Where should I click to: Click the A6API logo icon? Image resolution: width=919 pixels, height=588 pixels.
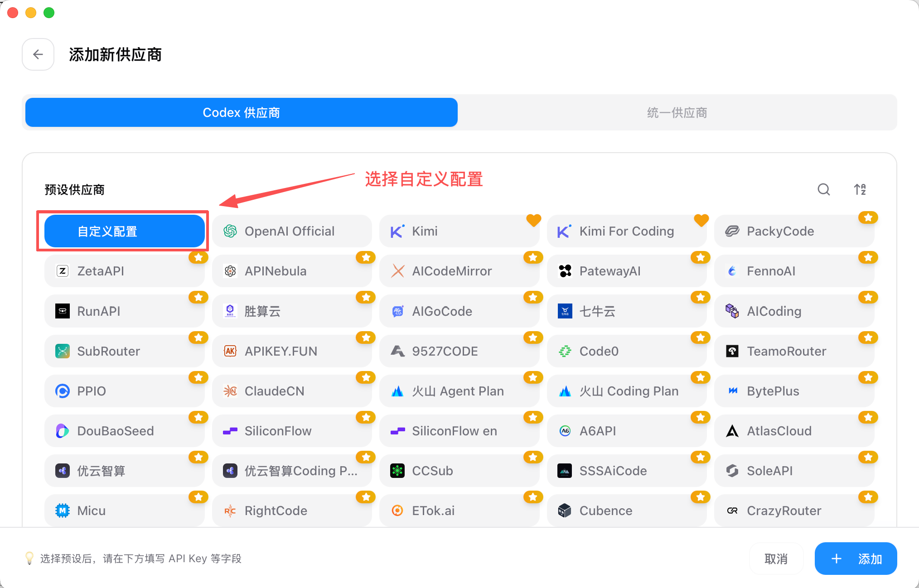click(x=565, y=431)
